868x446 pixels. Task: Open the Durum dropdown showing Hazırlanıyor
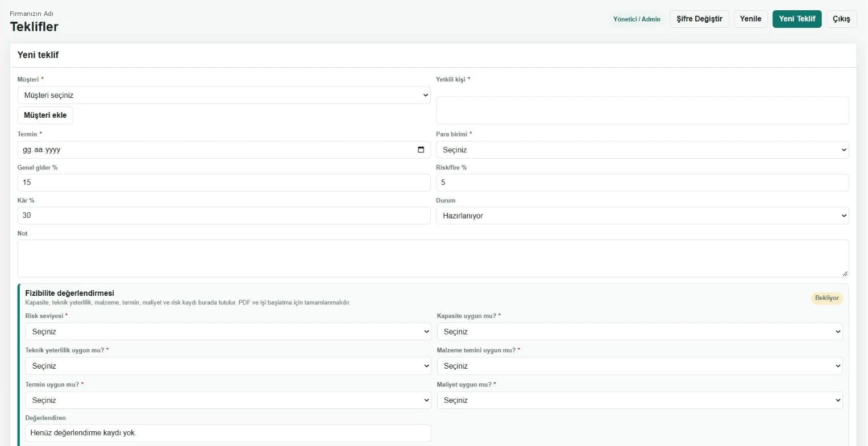click(x=642, y=216)
